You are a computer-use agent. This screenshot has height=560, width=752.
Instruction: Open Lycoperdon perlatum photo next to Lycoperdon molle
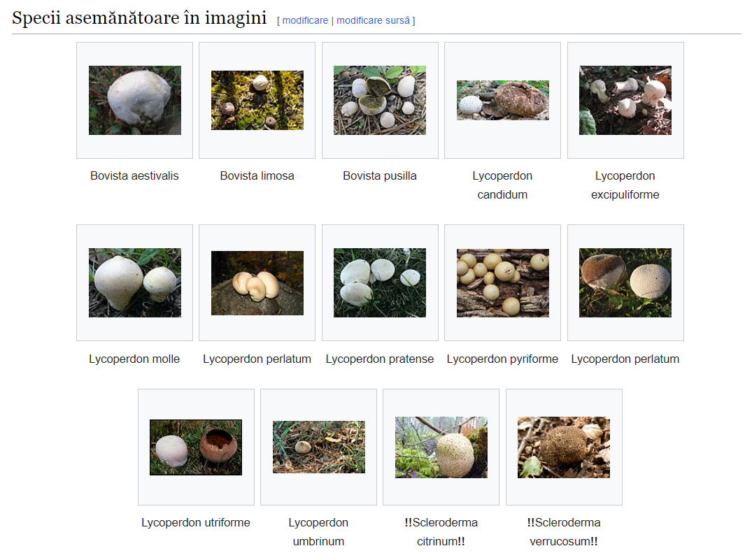pos(257,282)
